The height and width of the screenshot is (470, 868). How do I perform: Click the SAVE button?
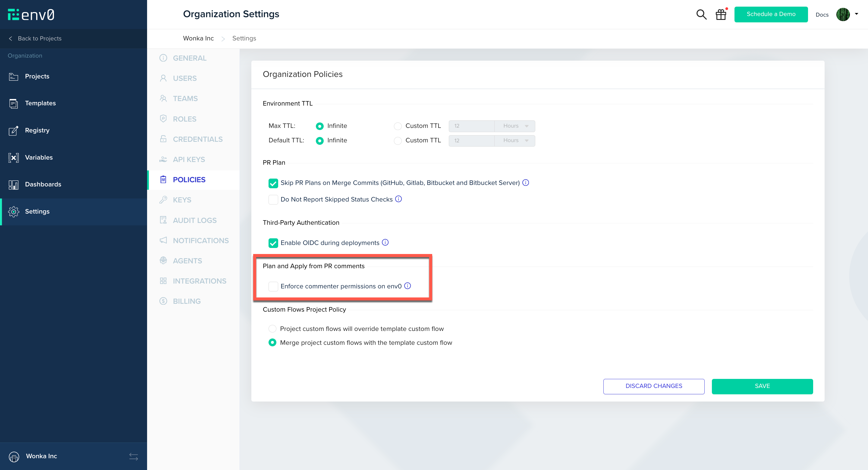762,386
